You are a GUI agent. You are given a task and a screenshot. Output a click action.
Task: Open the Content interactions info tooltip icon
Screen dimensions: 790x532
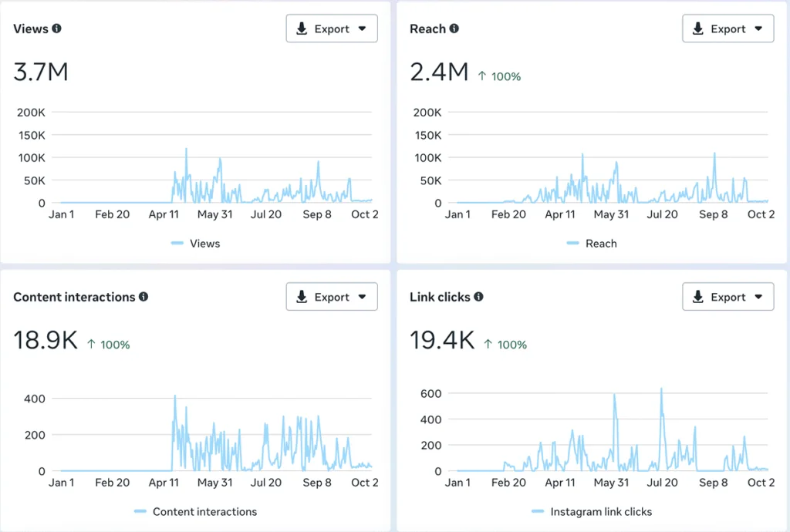pos(143,297)
